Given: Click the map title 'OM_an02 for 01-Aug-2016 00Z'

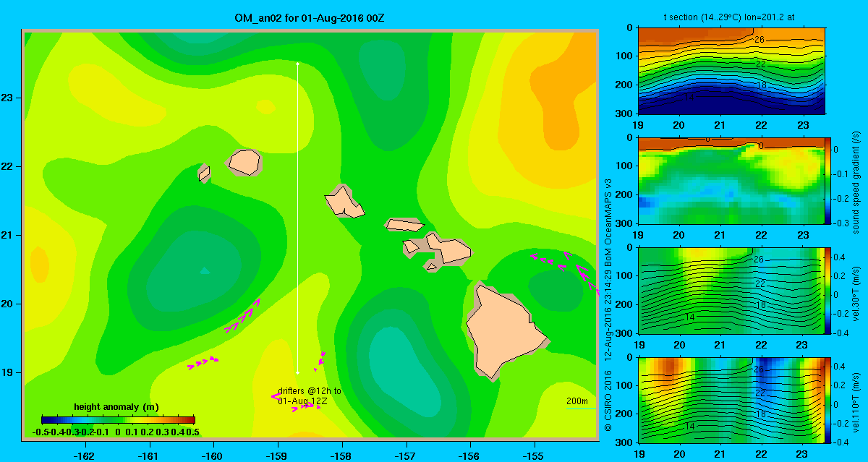Looking at the screenshot, I should coord(309,17).
